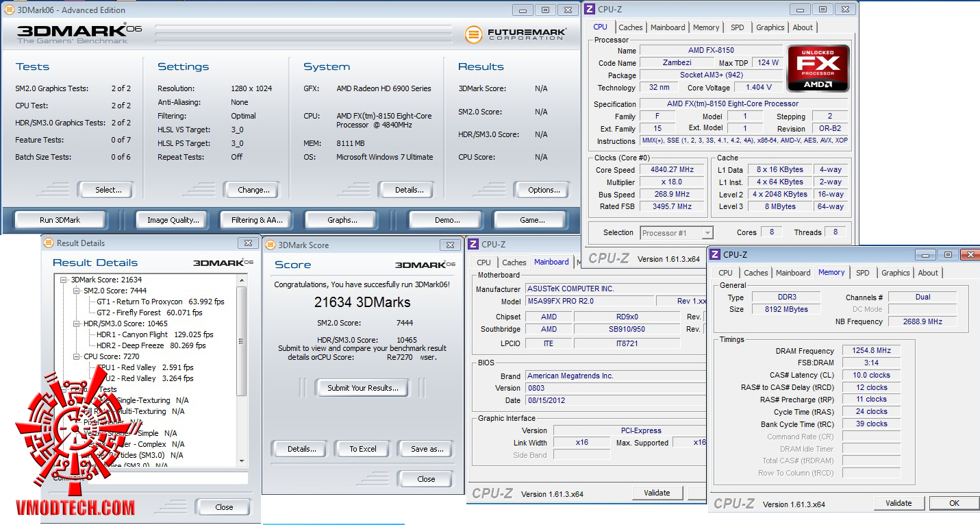This screenshot has width=980, height=525.
Task: Click the AMD FX Unlocked processor logo
Action: tap(818, 69)
